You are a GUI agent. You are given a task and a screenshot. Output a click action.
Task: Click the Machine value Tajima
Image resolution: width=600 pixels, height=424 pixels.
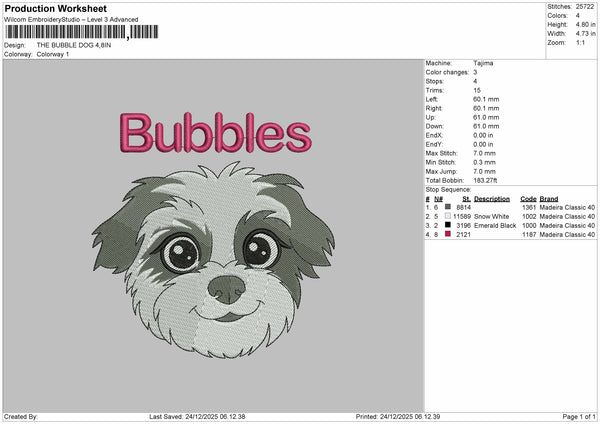[x=483, y=63]
